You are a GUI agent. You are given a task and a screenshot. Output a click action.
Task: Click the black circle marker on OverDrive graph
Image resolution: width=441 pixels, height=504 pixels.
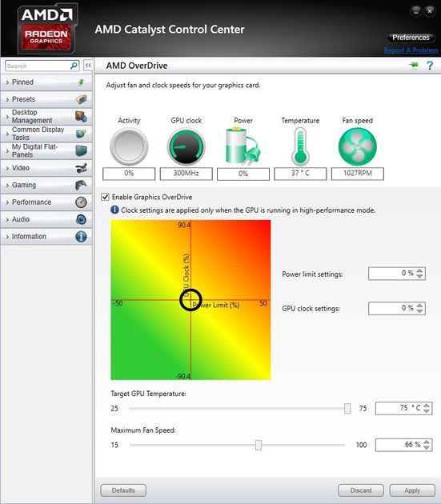pos(190,299)
